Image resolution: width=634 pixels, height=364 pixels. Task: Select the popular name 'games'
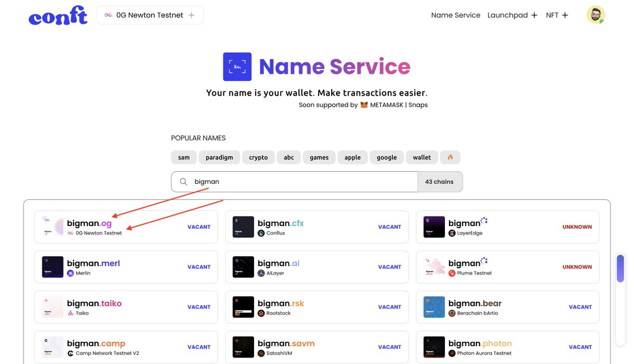[319, 157]
